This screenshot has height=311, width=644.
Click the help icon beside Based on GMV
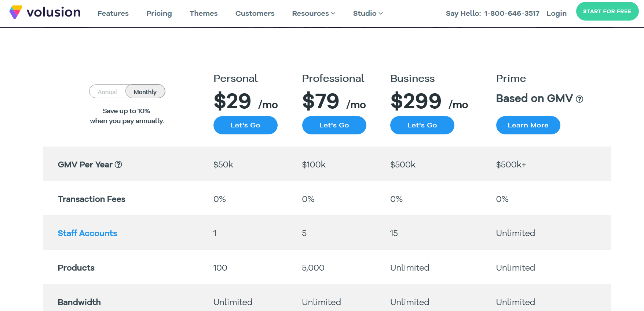click(579, 99)
